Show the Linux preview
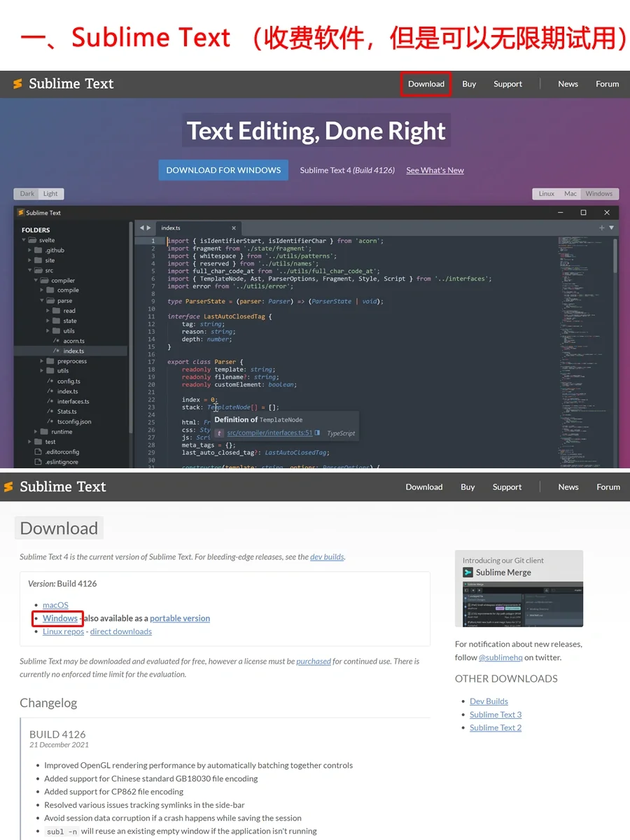 [x=547, y=194]
